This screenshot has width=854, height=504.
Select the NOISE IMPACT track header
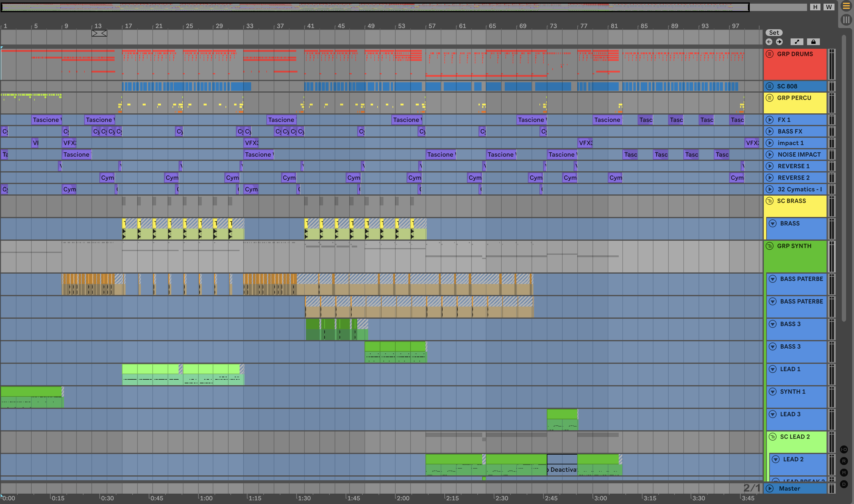799,154
